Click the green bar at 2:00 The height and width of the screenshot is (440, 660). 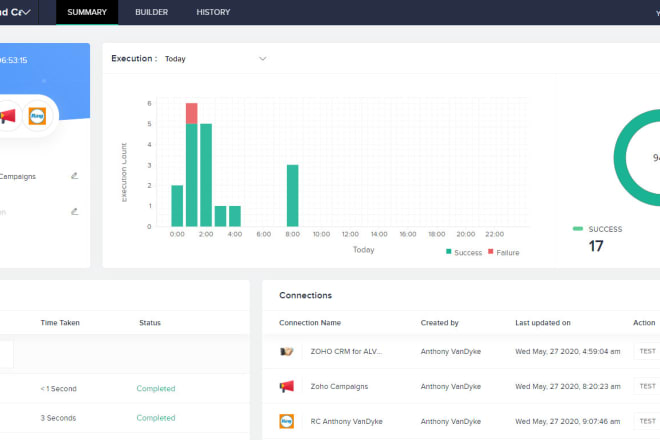206,175
